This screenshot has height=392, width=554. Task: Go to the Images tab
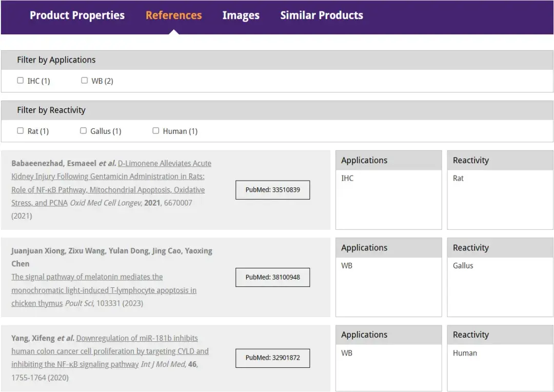[x=241, y=15]
